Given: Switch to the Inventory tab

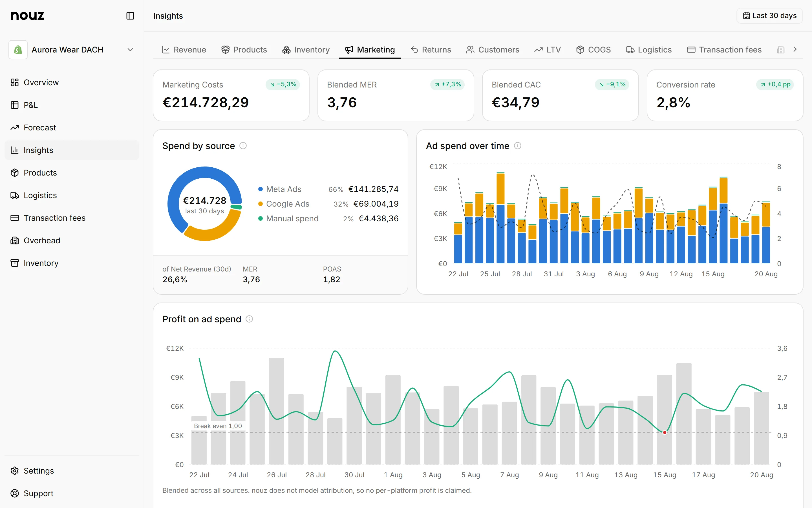Looking at the screenshot, I should [x=306, y=50].
